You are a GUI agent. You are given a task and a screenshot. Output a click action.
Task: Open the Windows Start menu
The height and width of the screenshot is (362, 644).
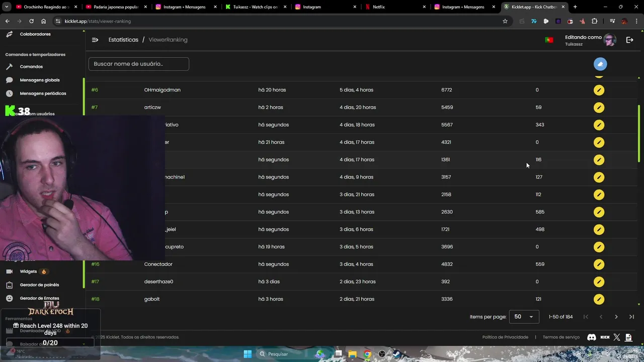[248, 354]
